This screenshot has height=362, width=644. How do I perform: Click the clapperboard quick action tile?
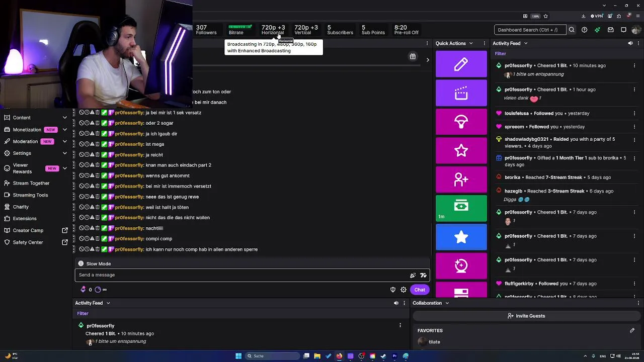461,93
